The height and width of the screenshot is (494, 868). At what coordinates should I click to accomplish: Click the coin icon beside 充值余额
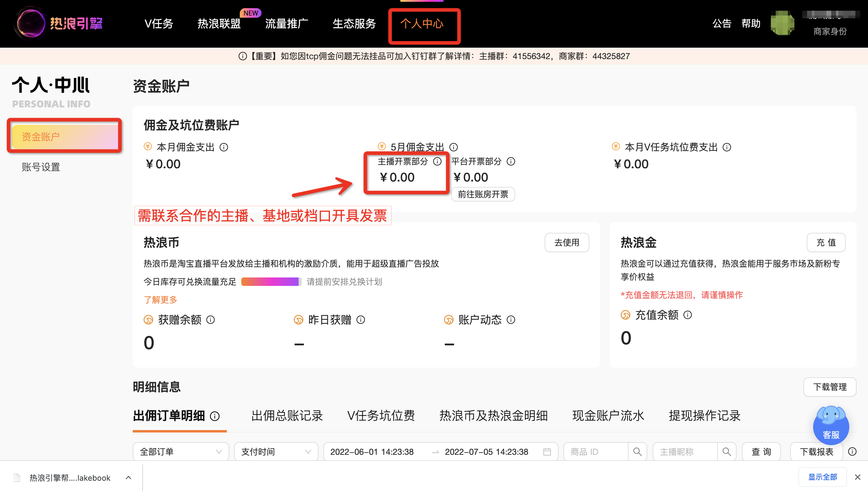coord(626,315)
